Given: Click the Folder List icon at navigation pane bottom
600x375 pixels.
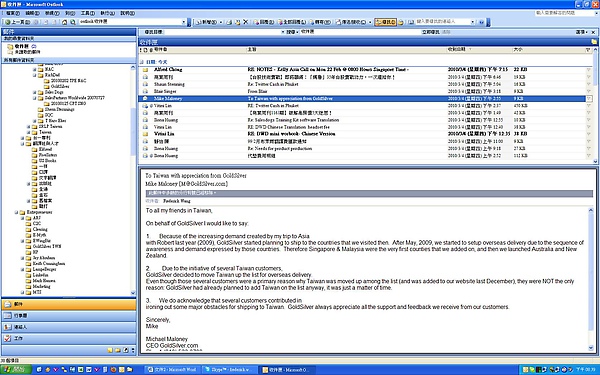Looking at the screenshot, I should pos(118,350).
